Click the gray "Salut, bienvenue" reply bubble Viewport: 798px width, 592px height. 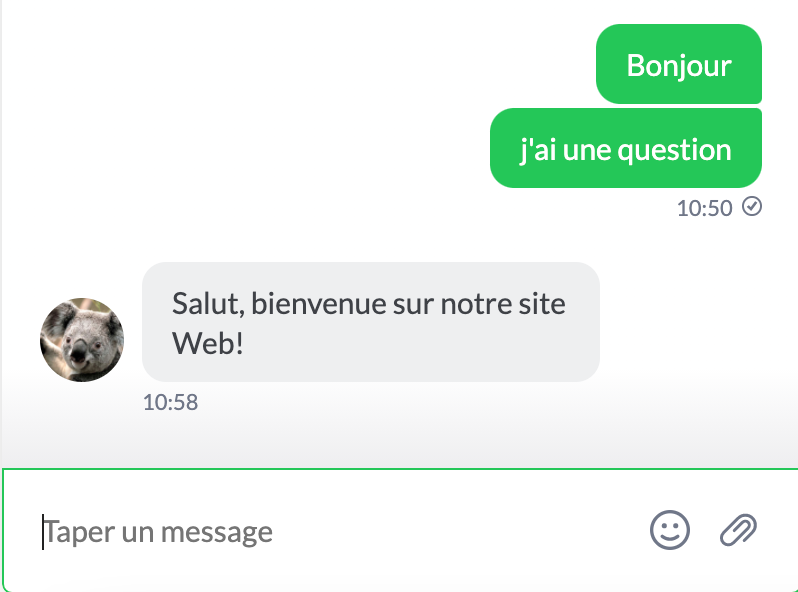(x=370, y=322)
